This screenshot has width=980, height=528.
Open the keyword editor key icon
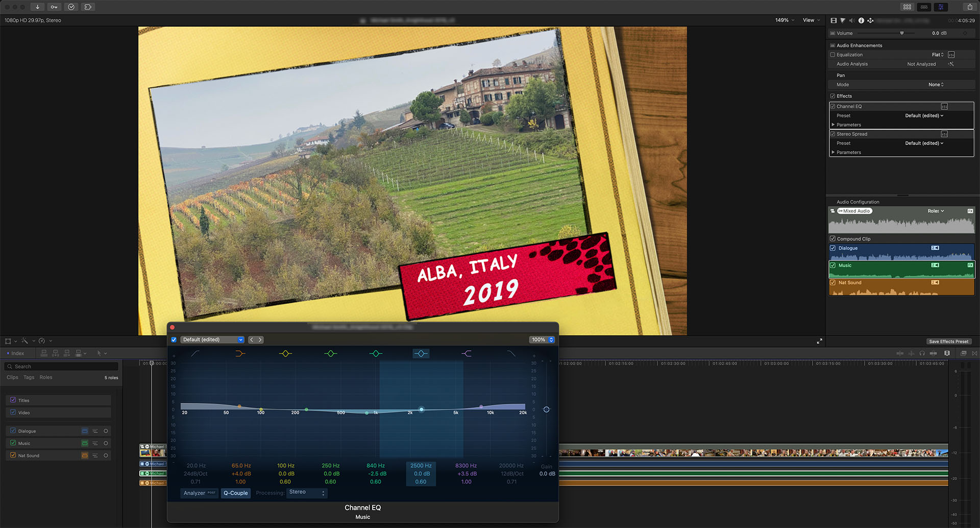tap(54, 7)
